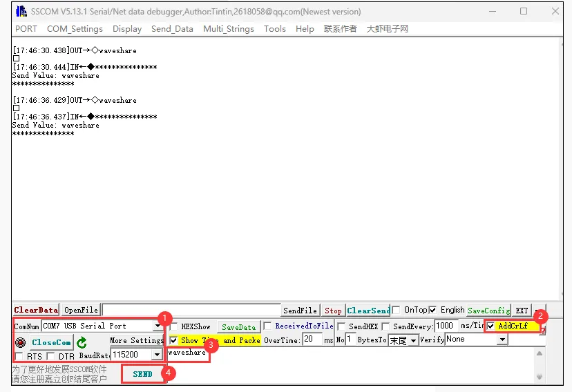572x392 pixels.
Task: Click the red port status indicator icon
Action: (x=20, y=342)
